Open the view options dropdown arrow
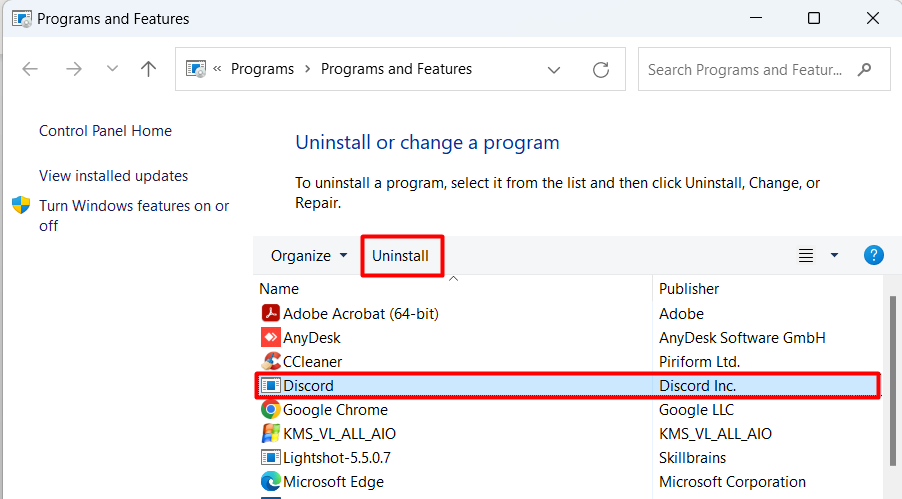The height and width of the screenshot is (499, 902). tap(834, 255)
